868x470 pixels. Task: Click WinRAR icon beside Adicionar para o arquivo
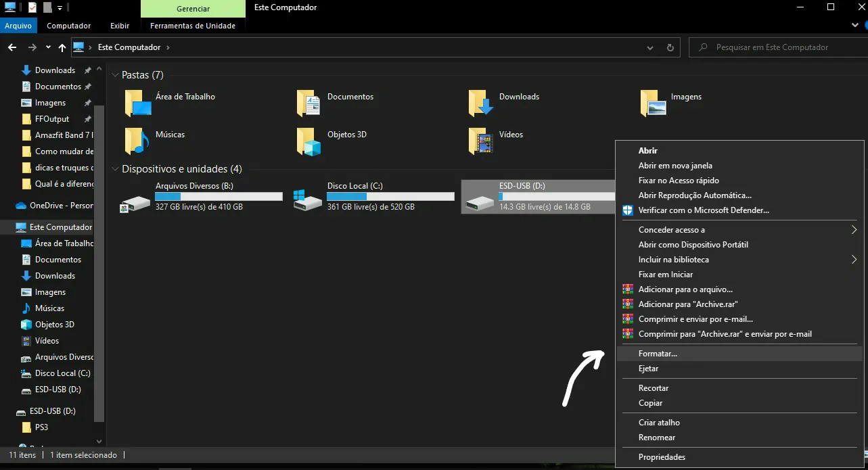(x=627, y=289)
